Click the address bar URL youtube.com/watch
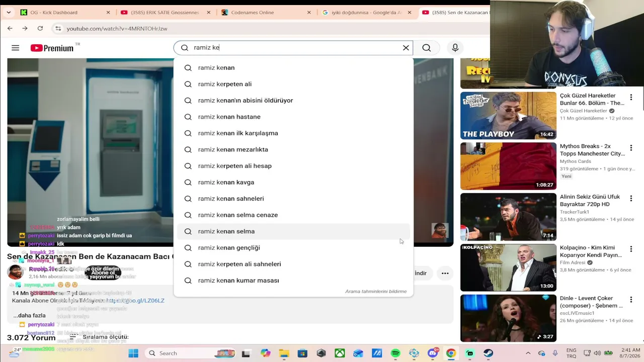644x362 pixels. (117, 29)
